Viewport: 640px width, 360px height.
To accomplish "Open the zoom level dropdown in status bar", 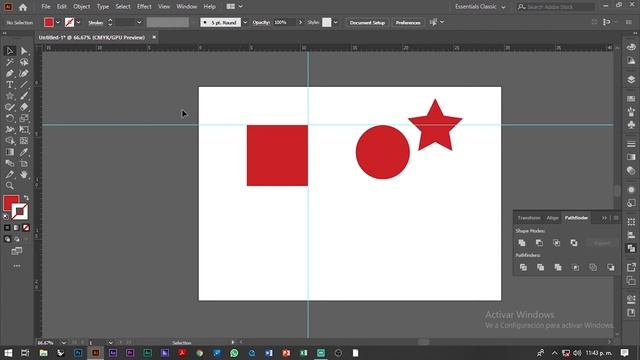I will pos(63,343).
